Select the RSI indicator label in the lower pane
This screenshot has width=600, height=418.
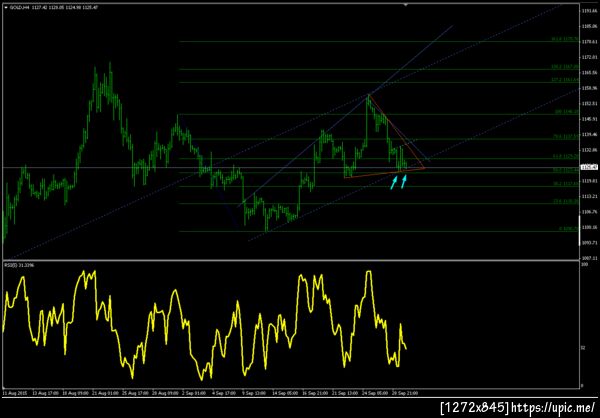click(19, 265)
